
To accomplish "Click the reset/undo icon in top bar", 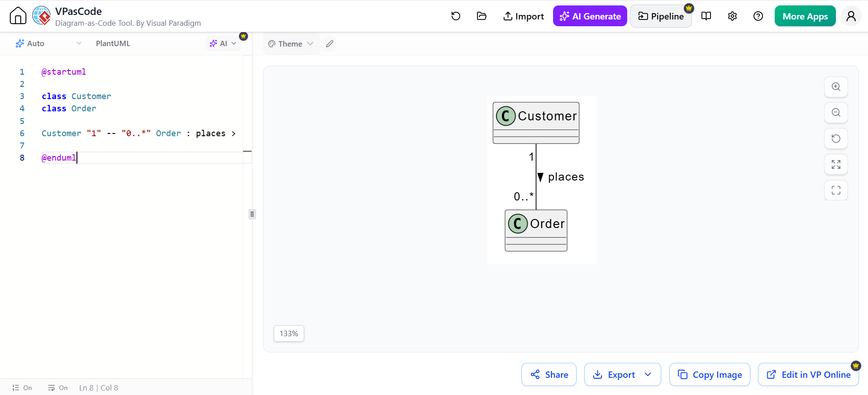I will point(456,16).
